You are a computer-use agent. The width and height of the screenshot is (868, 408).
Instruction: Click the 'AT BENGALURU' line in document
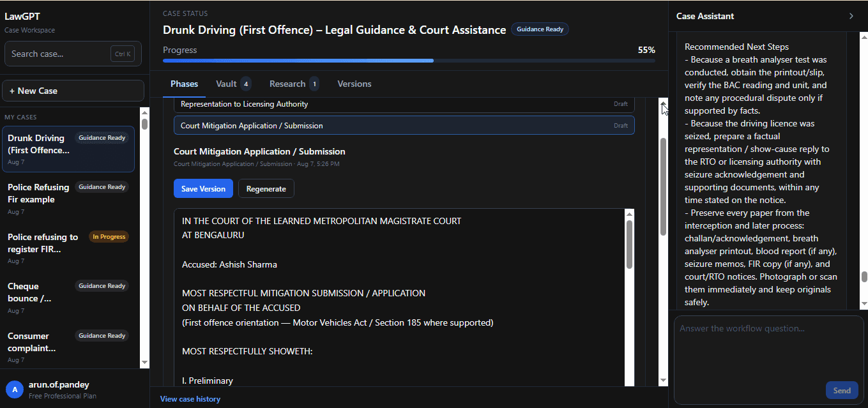(213, 235)
